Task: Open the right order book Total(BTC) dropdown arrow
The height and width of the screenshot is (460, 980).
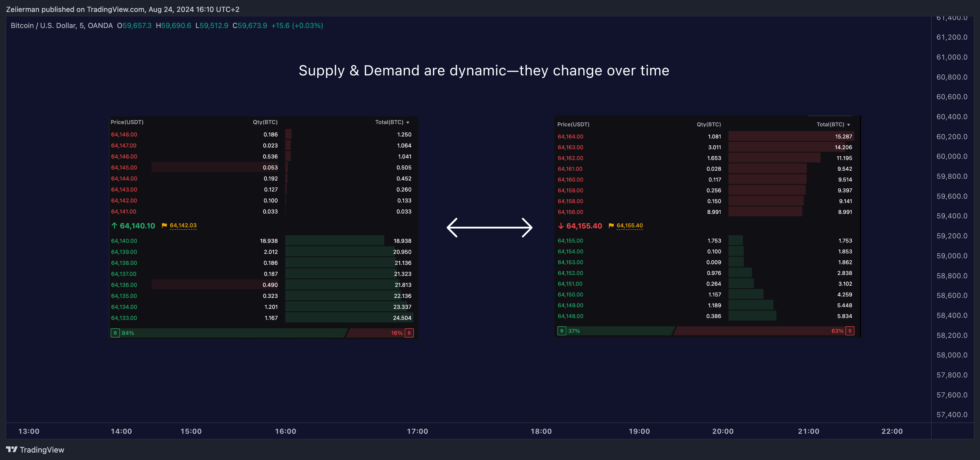Action: click(x=848, y=125)
